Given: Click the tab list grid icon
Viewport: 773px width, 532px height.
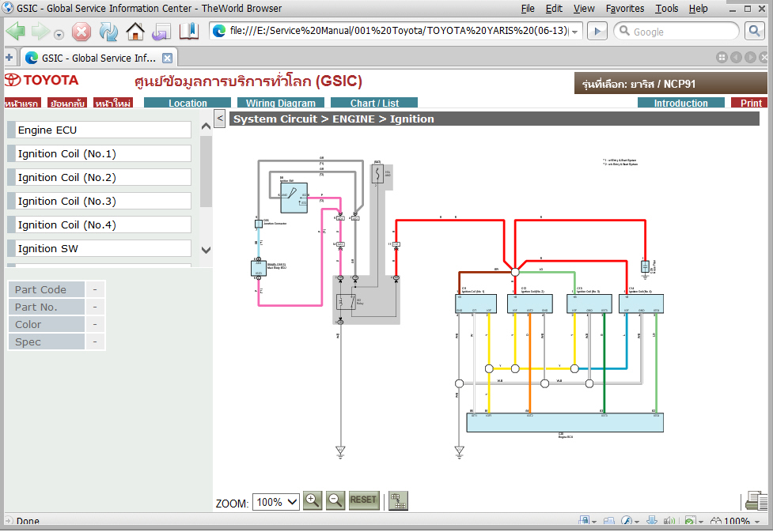Looking at the screenshot, I should click(722, 58).
